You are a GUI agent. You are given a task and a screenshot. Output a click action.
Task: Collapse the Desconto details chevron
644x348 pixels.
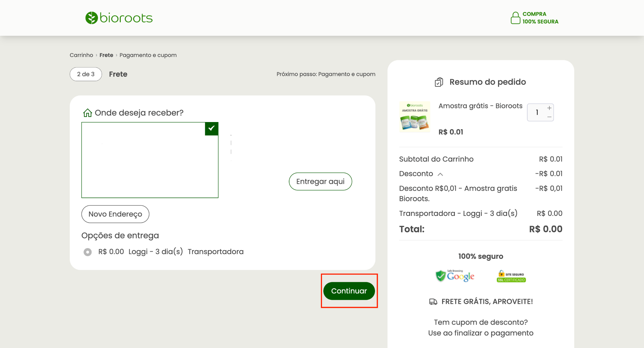coord(440,174)
